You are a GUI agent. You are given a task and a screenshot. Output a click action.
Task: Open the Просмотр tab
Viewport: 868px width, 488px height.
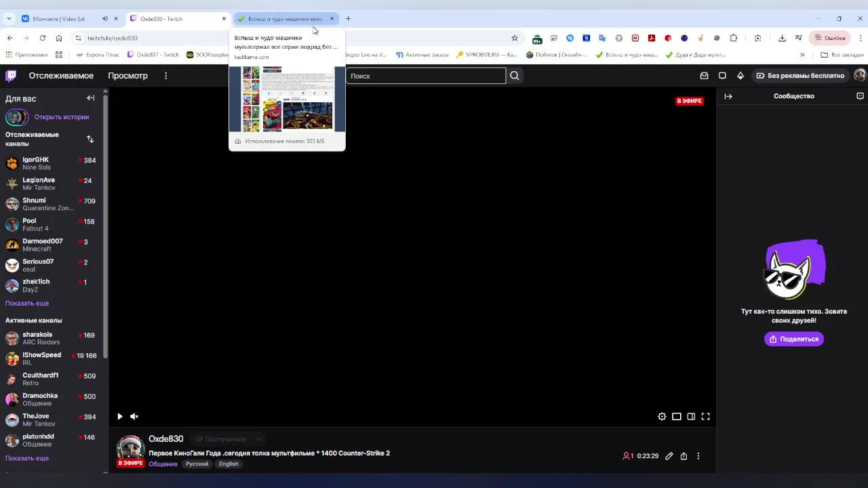(127, 76)
